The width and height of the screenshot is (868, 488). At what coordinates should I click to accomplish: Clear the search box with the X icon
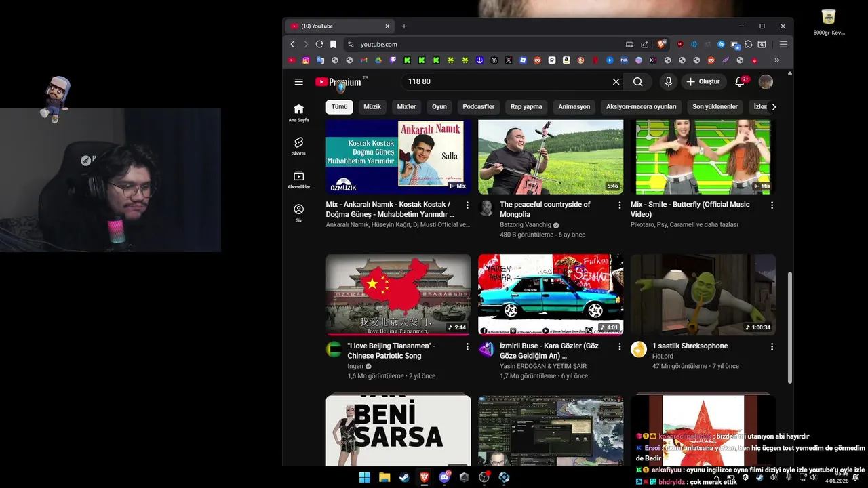(x=616, y=82)
